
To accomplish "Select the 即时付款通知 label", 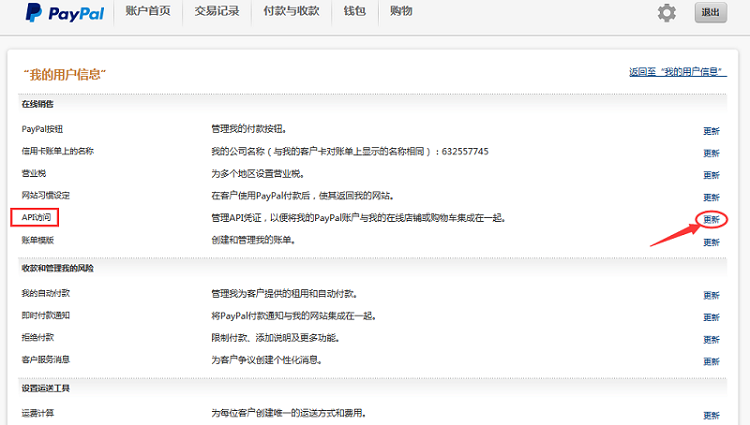I will click(x=45, y=315).
